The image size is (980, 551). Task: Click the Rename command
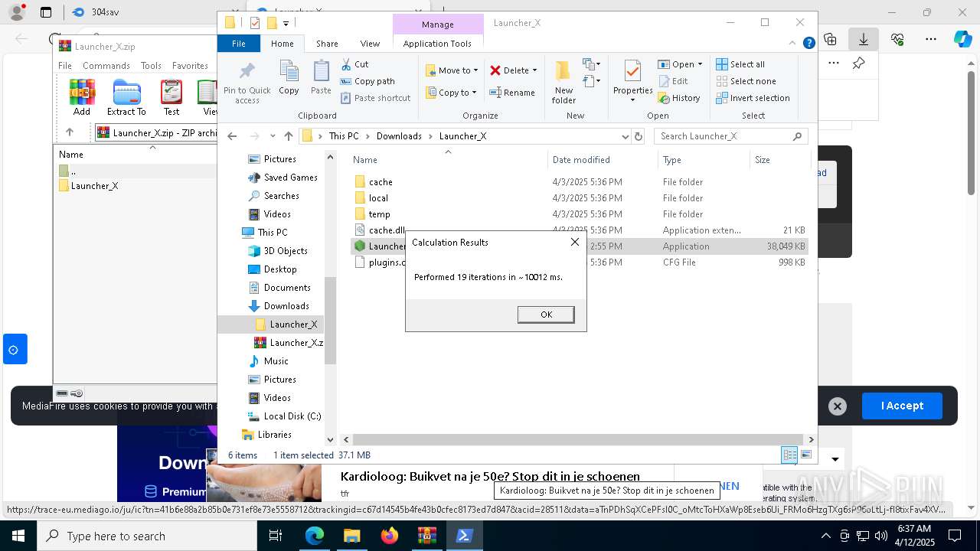coord(512,93)
